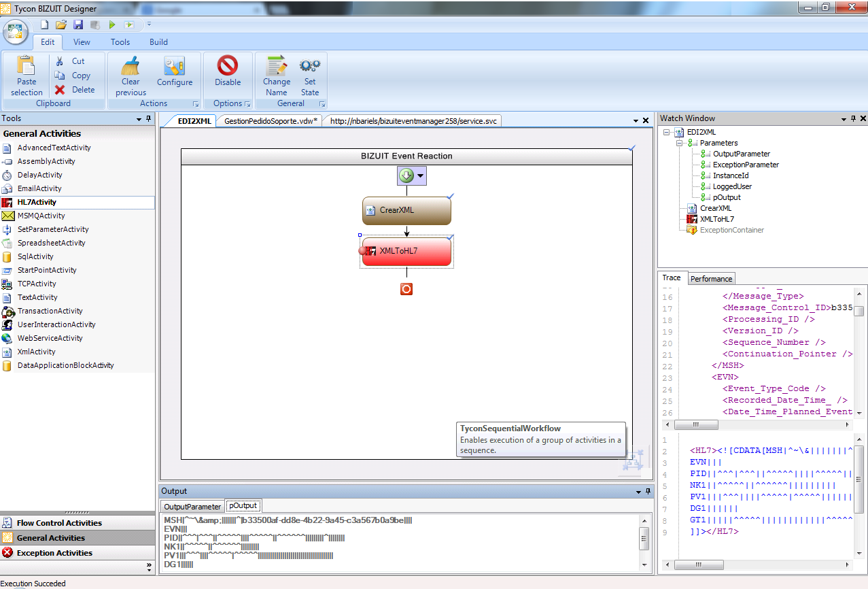Select ExceptionContainer in Watch Window tree
The width and height of the screenshot is (868, 589).
[x=732, y=230]
